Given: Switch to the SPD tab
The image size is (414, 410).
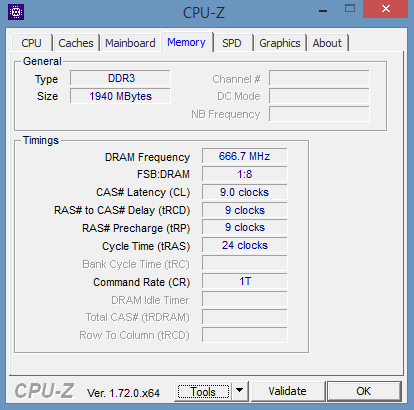Looking at the screenshot, I should 232,43.
